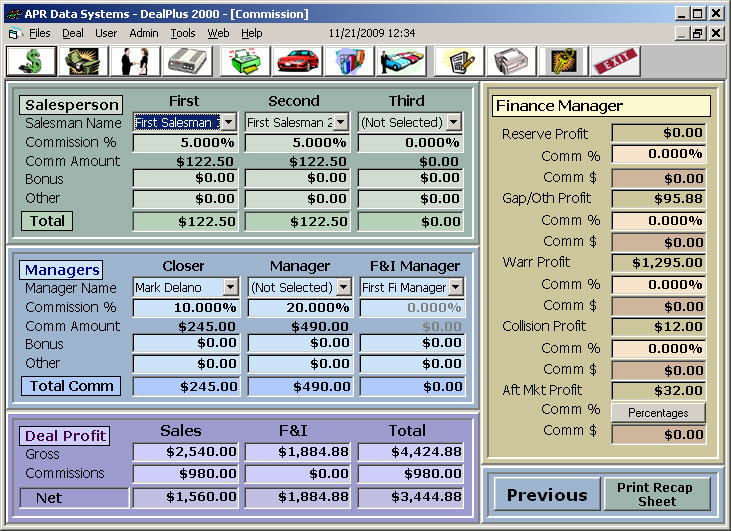Click the Salesperson header button

[71, 105]
